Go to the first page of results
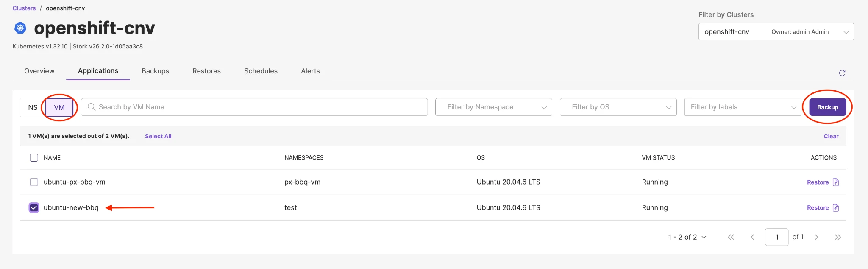This screenshot has height=269, width=868. click(731, 237)
